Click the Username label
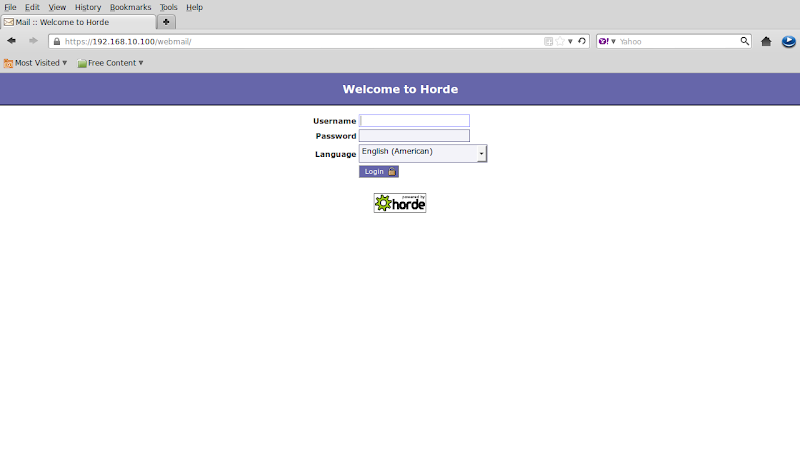The width and height of the screenshot is (800, 469). point(334,121)
